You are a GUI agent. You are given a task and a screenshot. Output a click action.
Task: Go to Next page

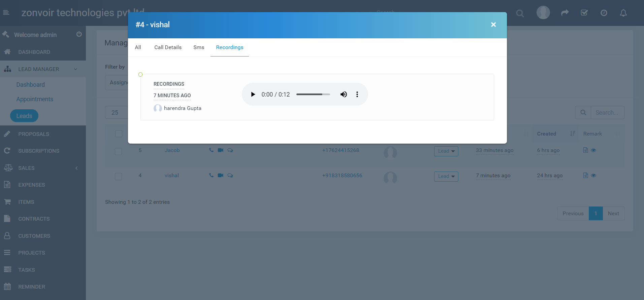pos(613,214)
